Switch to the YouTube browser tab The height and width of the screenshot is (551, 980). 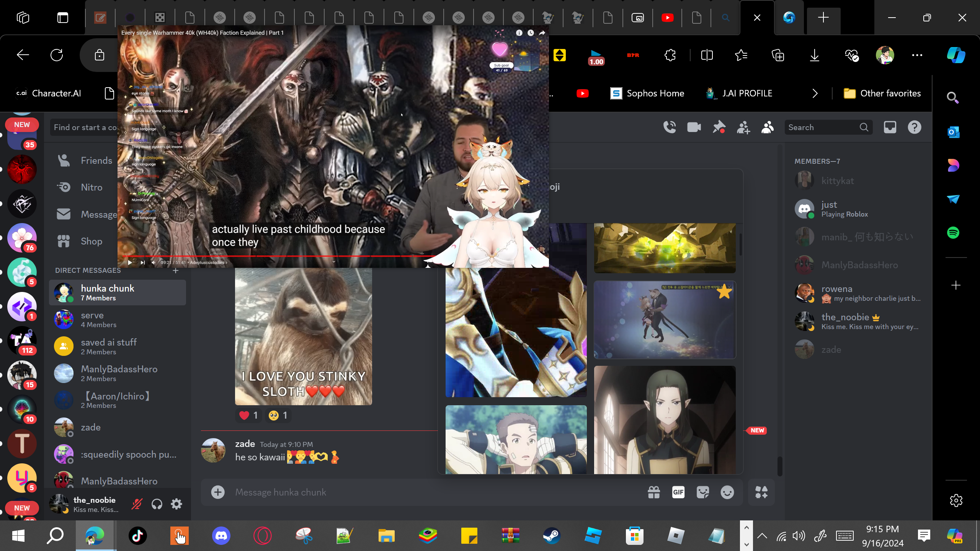pyautogui.click(x=668, y=18)
